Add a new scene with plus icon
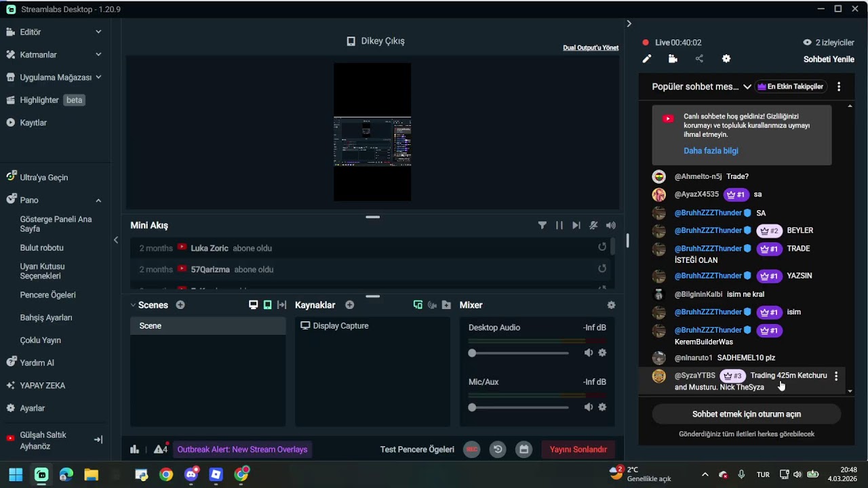 pos(180,305)
